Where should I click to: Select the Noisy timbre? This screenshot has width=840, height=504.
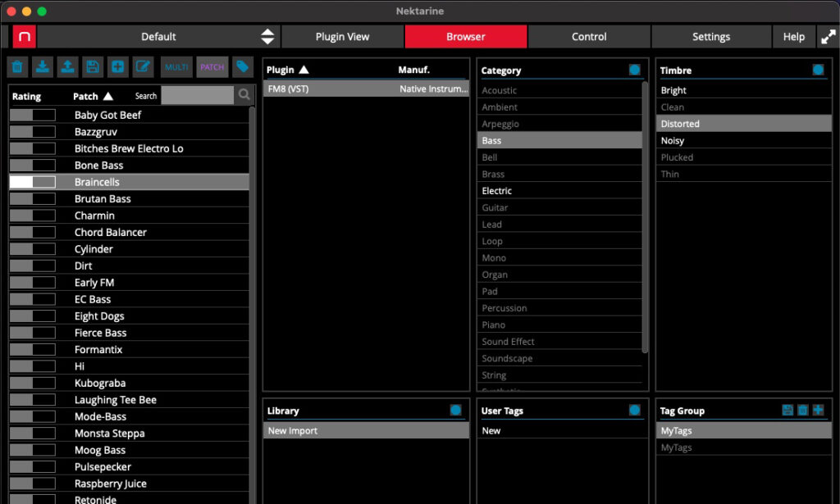pos(743,140)
